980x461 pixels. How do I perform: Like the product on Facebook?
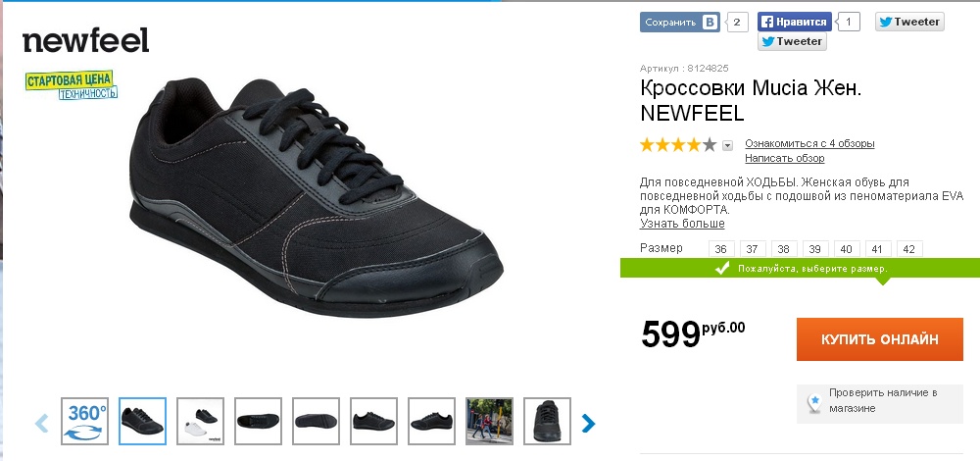click(795, 22)
